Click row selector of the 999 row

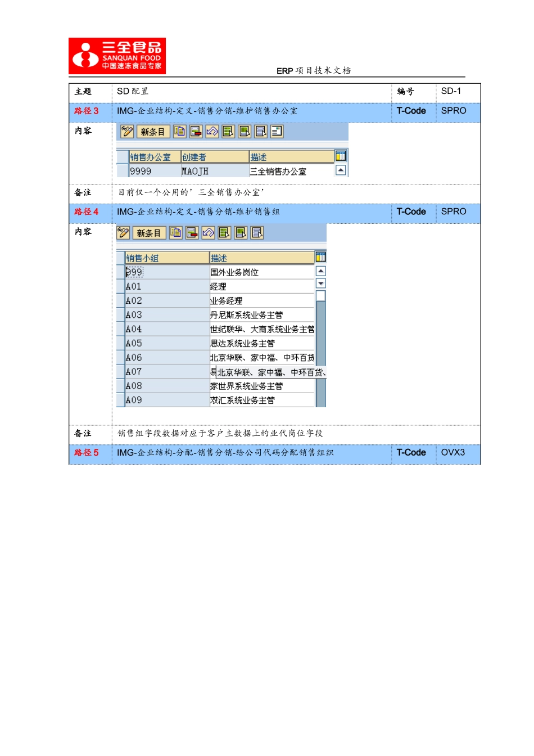(x=120, y=272)
